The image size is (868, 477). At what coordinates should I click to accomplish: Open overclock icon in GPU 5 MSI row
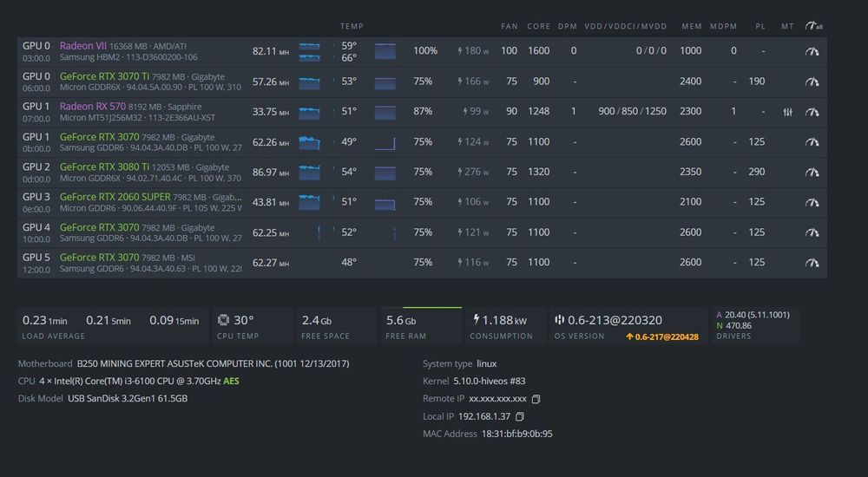[x=812, y=263]
